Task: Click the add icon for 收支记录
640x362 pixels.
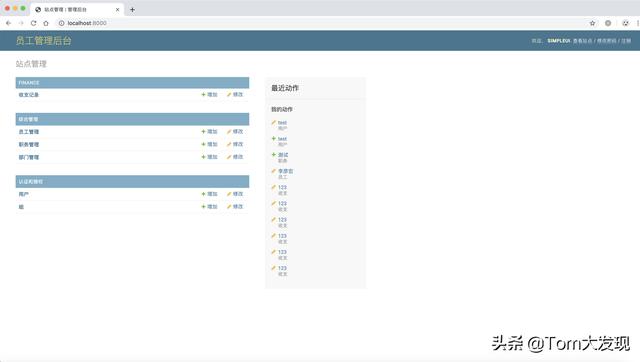Action: click(x=203, y=95)
